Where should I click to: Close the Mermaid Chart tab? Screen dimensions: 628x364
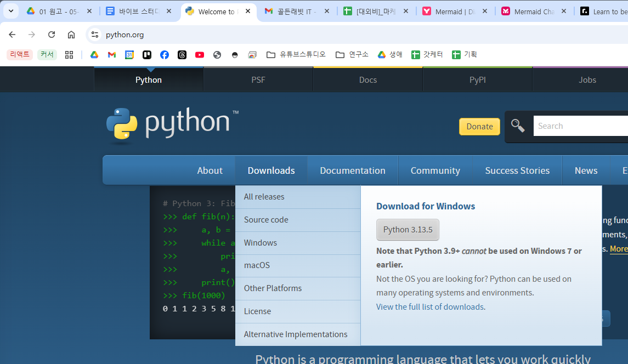(564, 11)
